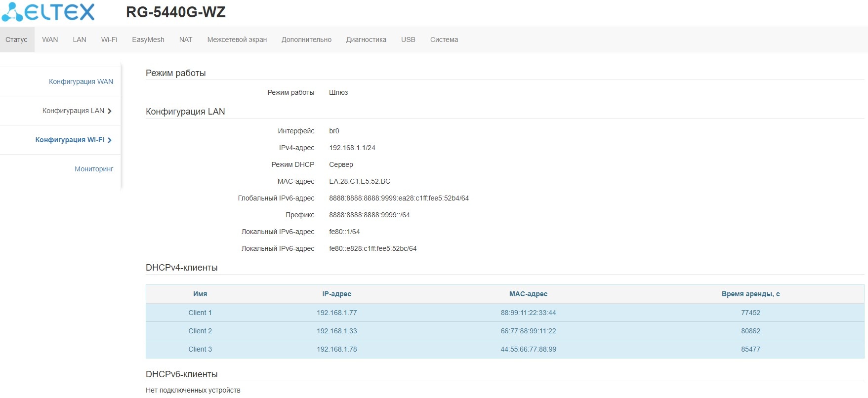This screenshot has width=868, height=398.
Task: Open Мониторинг in the sidebar
Action: [x=94, y=169]
